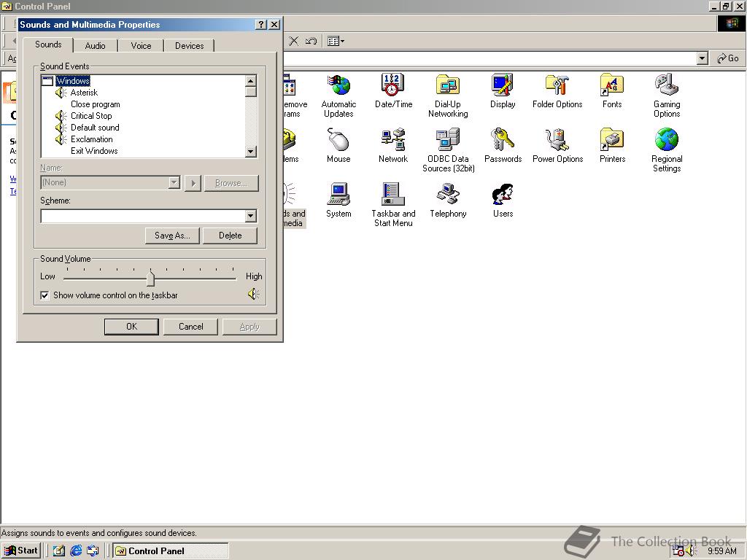
Task: Click the Save As... button
Action: tap(172, 236)
